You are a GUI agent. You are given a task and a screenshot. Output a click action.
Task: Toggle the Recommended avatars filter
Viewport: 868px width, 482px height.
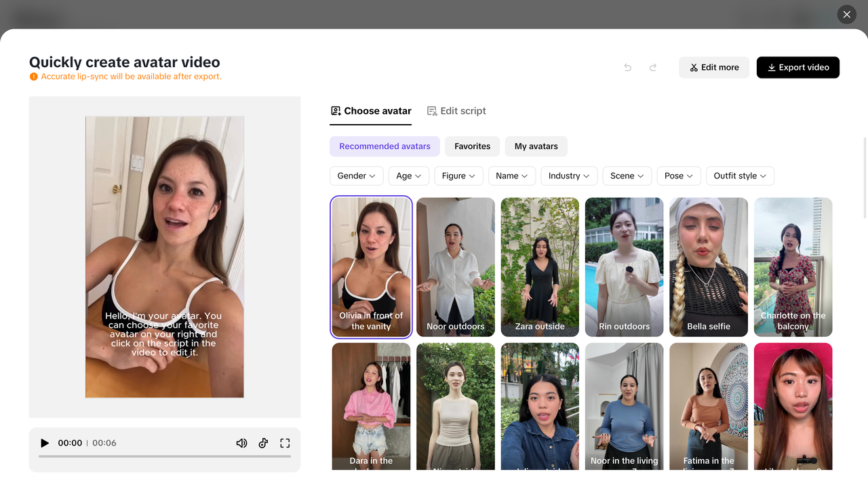(x=384, y=146)
